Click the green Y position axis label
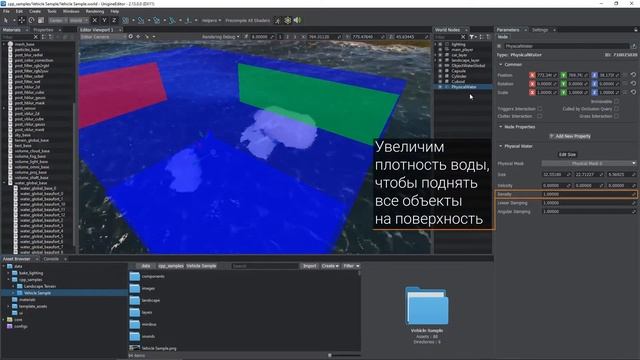640x360 pixels. point(563,75)
